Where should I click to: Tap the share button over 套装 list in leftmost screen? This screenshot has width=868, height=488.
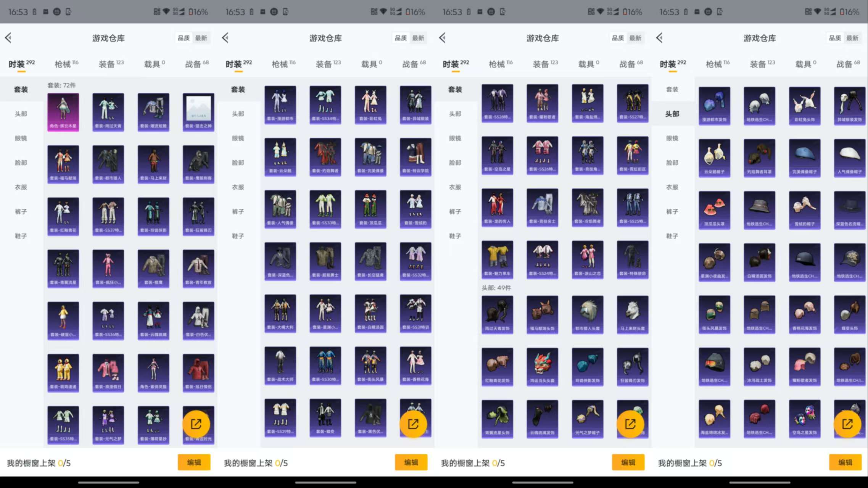point(196,424)
